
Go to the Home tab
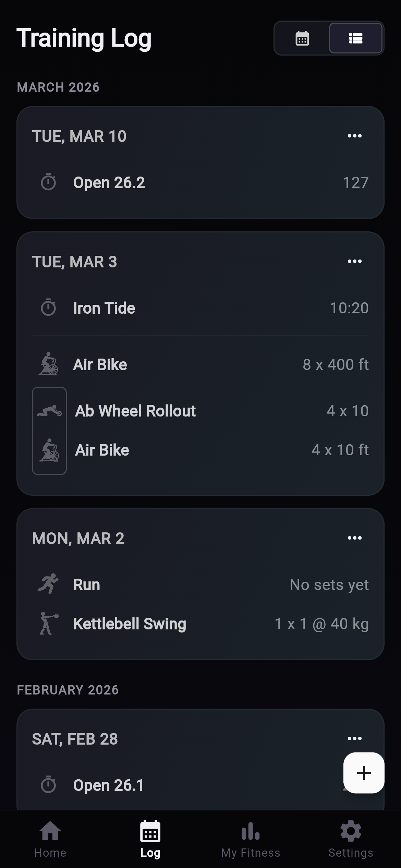pyautogui.click(x=50, y=839)
